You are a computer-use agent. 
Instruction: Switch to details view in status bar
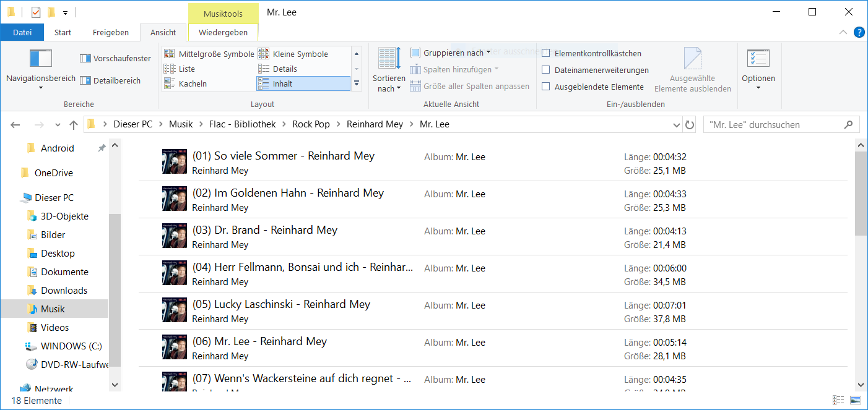pyautogui.click(x=839, y=401)
